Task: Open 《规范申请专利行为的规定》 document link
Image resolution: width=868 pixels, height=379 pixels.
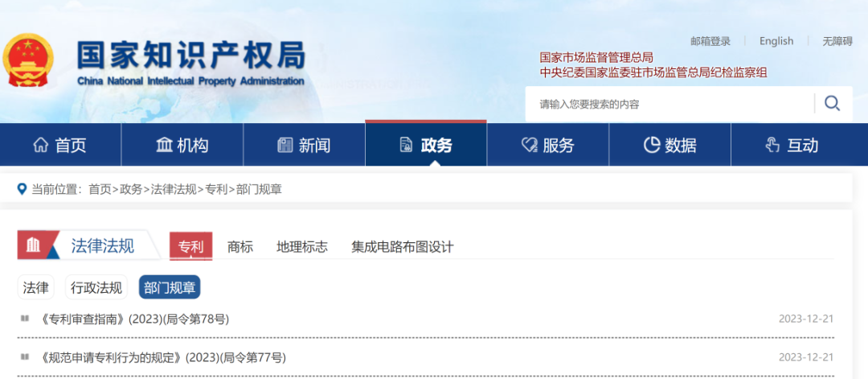Action: click(x=162, y=357)
